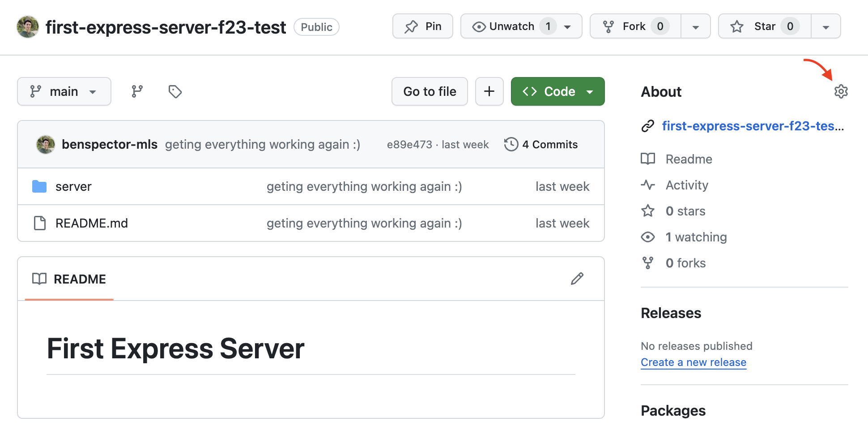Click the book icon beside Readme in About

click(647, 159)
